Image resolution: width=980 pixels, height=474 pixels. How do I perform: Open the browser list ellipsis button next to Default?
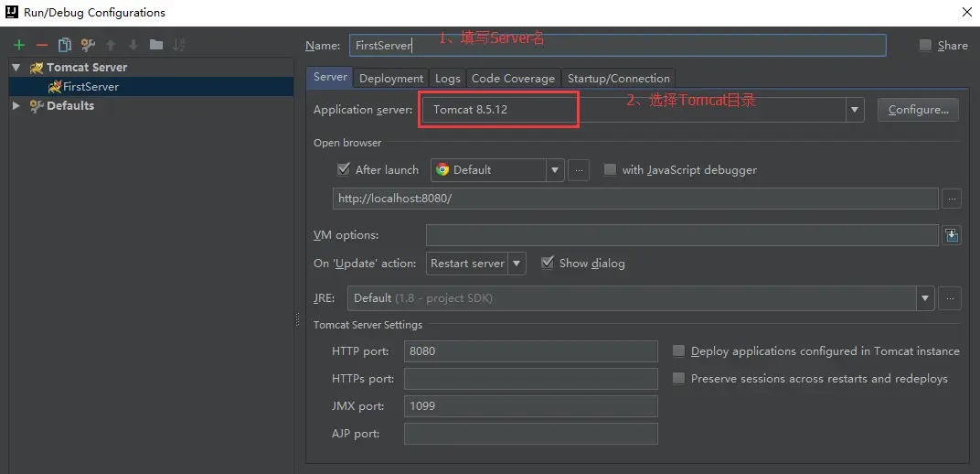point(579,169)
